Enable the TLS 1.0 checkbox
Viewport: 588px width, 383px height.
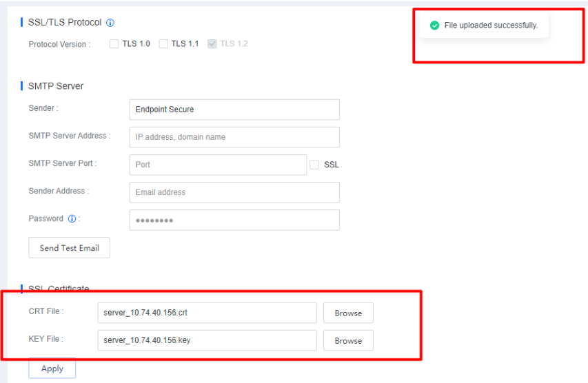click(114, 44)
